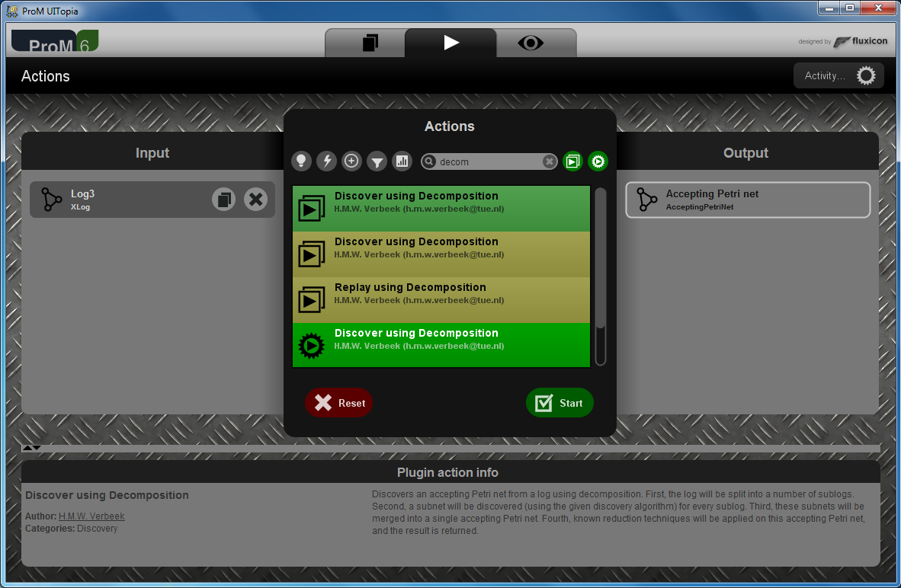
Task: Toggle the green gear-play plugin filter
Action: click(598, 161)
